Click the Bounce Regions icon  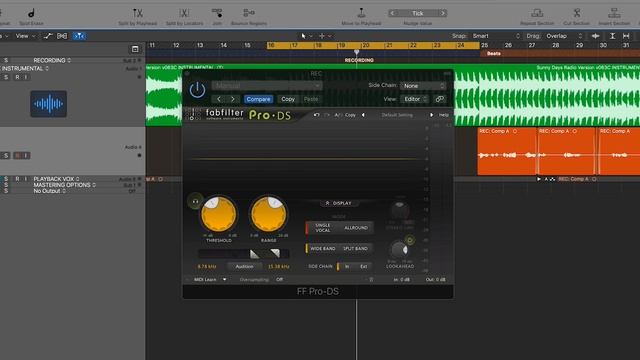(249, 13)
